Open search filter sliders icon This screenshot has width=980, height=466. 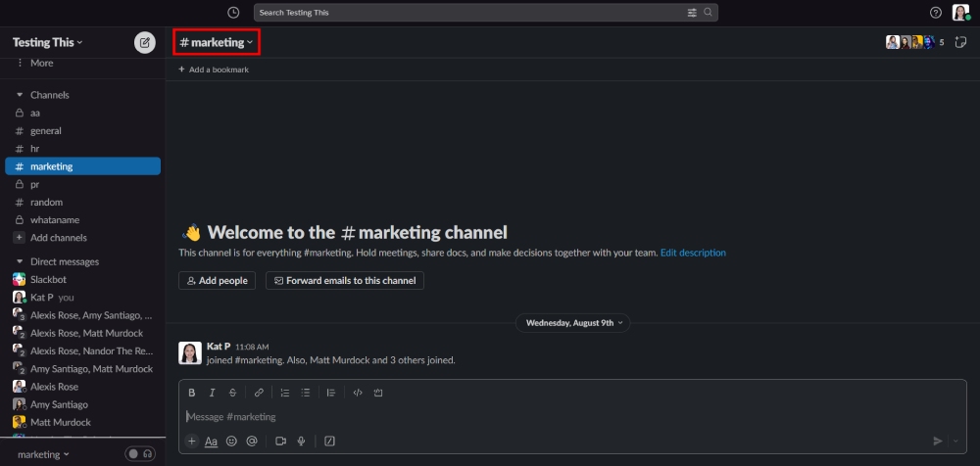692,13
